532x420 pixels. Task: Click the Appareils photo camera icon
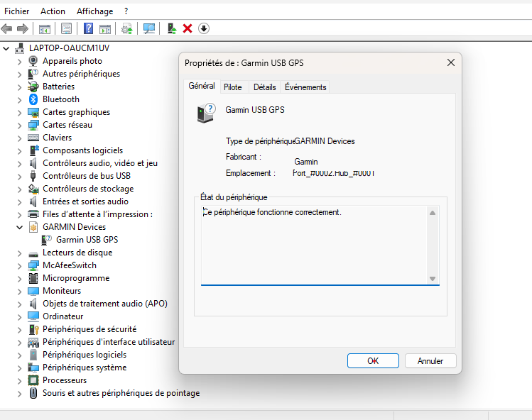33,61
